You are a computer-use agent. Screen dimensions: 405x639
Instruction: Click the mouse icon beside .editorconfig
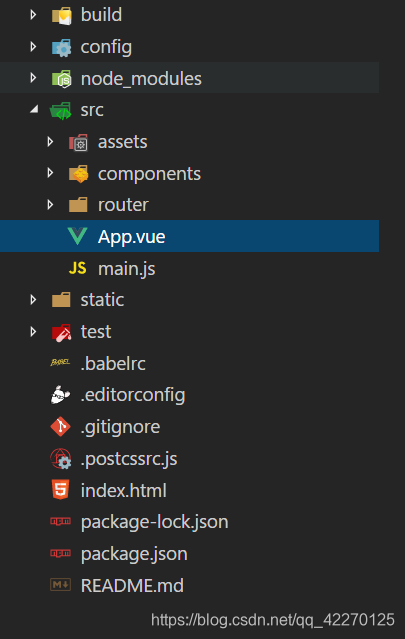click(60, 394)
